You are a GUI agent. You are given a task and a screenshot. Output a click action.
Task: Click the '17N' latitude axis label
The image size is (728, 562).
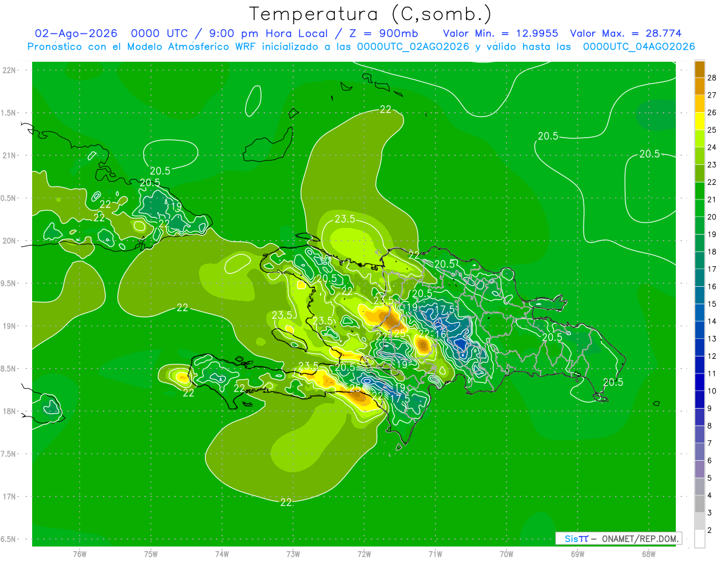(x=9, y=497)
